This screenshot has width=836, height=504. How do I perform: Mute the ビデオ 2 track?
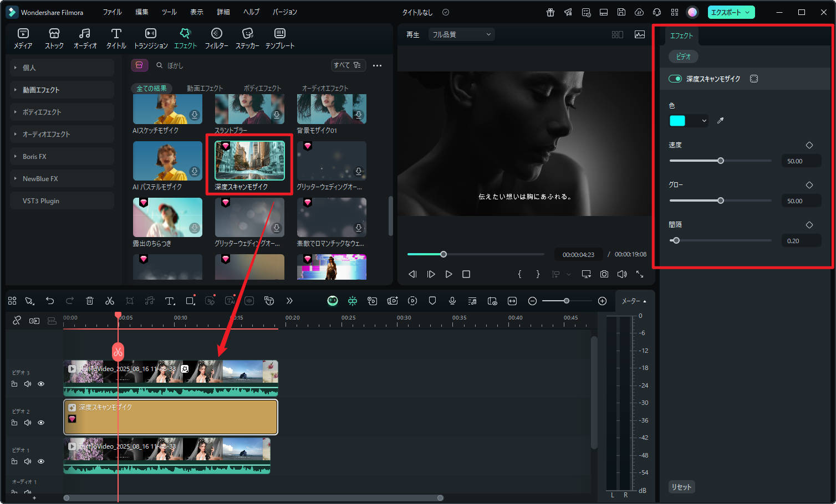(x=28, y=423)
